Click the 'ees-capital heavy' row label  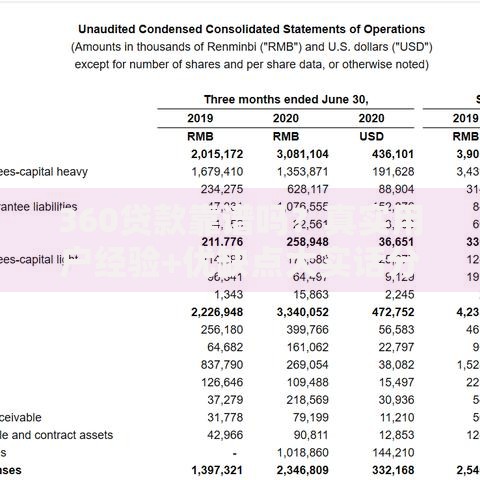tap(44, 172)
